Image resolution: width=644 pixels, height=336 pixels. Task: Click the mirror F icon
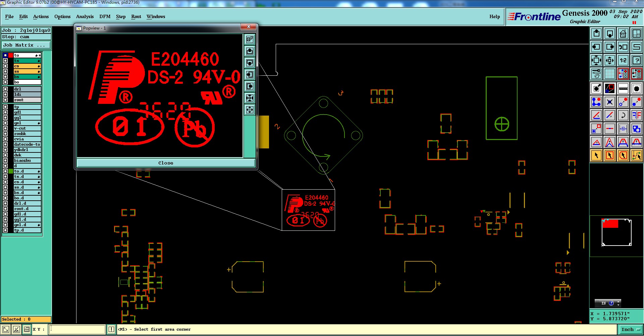tap(637, 115)
